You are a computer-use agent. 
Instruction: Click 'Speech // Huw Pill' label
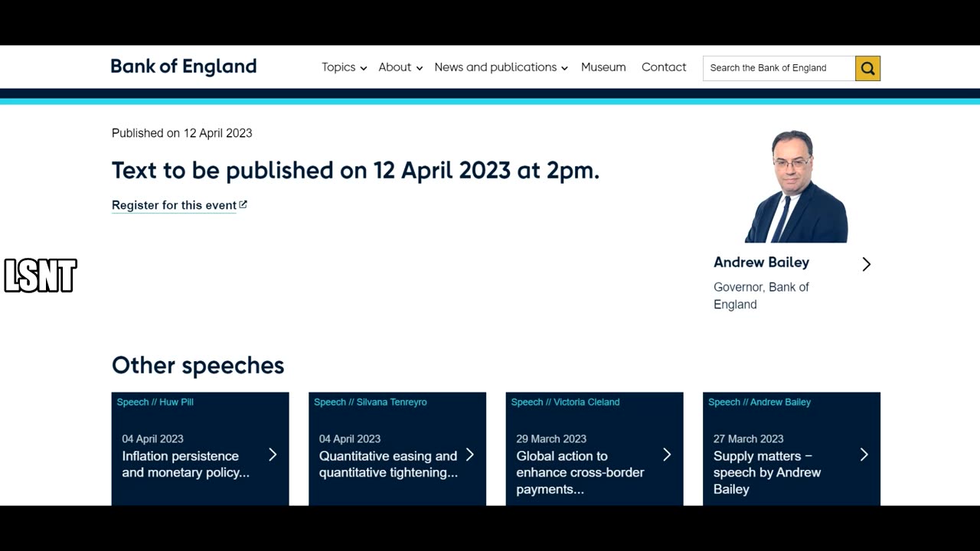pyautogui.click(x=155, y=402)
